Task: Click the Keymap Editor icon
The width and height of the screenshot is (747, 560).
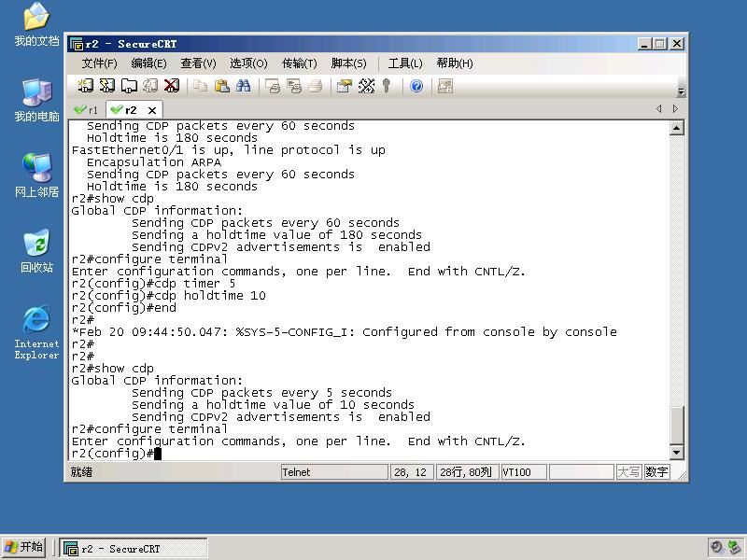Action: tap(366, 86)
